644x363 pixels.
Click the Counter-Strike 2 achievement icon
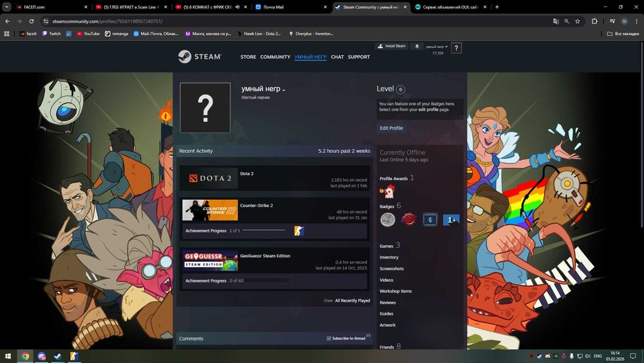(299, 231)
